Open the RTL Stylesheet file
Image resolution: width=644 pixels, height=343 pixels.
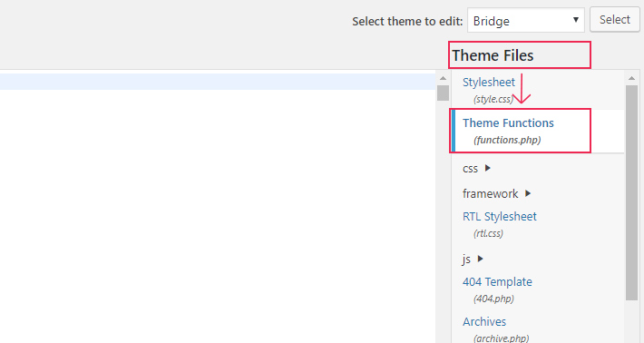(x=500, y=224)
